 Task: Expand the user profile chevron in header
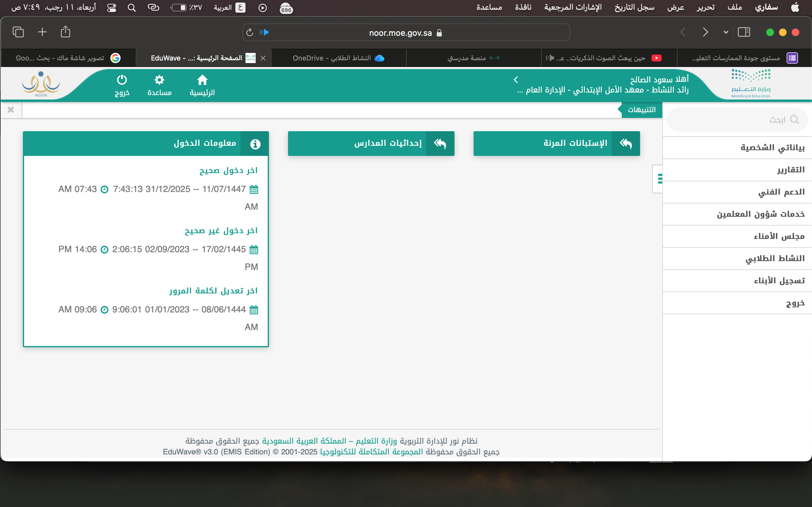[516, 80]
